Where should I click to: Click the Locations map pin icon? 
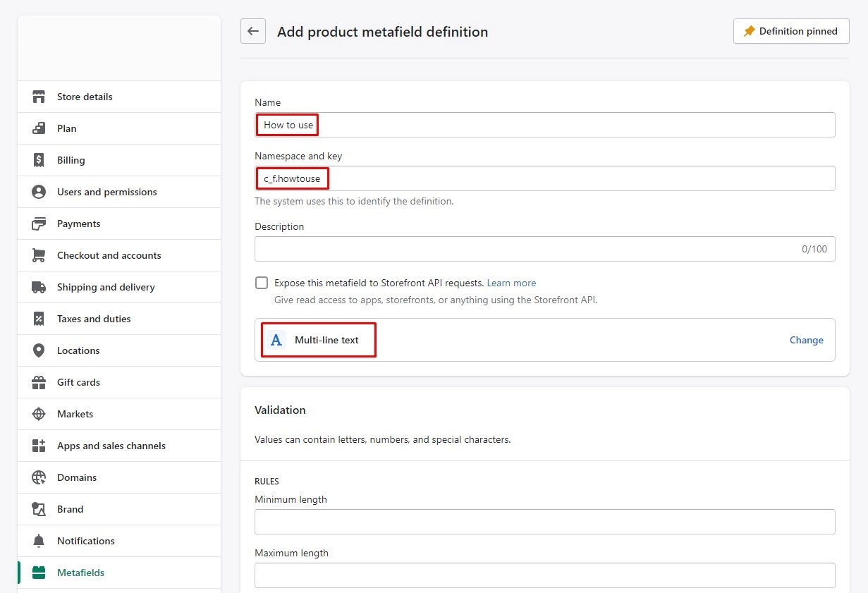pos(39,350)
